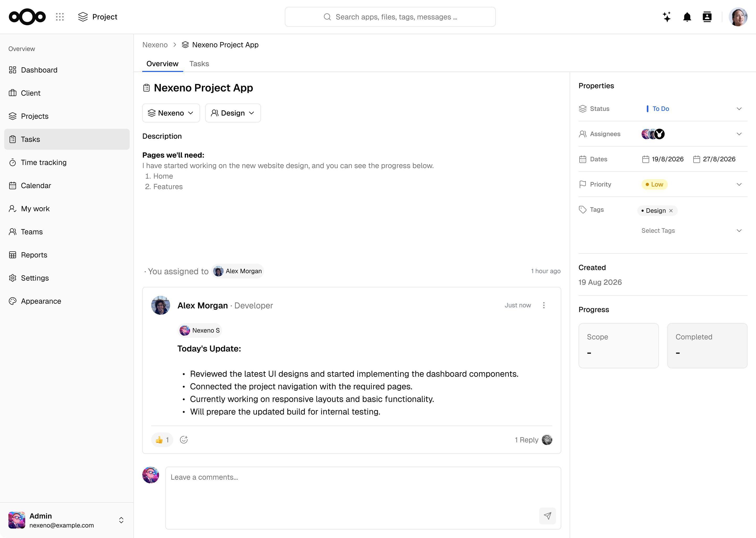Open Calendar in sidebar
Image resolution: width=756 pixels, height=538 pixels.
point(67,185)
